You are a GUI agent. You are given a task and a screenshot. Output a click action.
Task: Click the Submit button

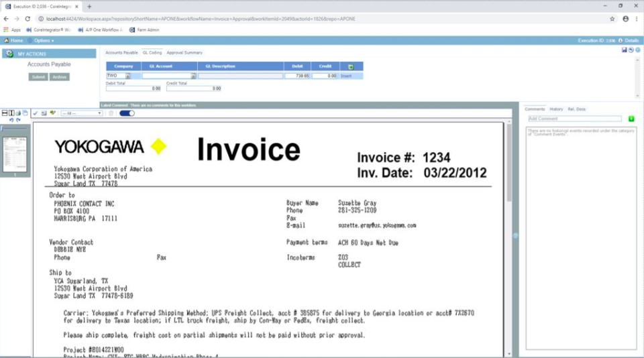(38, 77)
